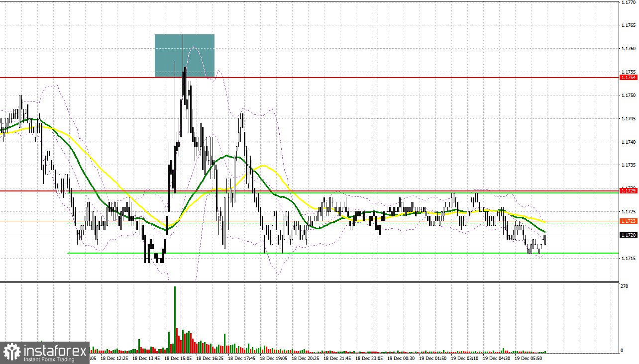Image resolution: width=639 pixels, height=364 pixels.
Task: Click the 19 Dec 04:30 time label
Action: click(x=496, y=358)
